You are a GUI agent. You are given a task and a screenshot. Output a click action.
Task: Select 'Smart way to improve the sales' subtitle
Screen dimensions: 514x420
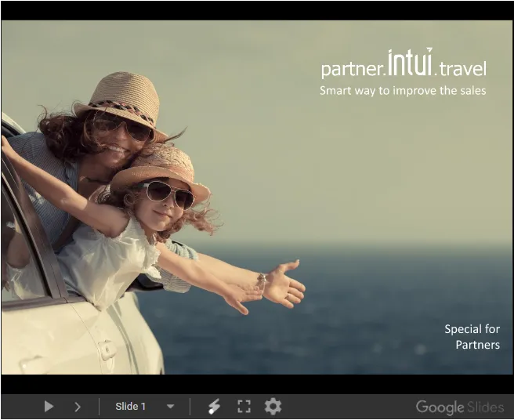coord(402,91)
